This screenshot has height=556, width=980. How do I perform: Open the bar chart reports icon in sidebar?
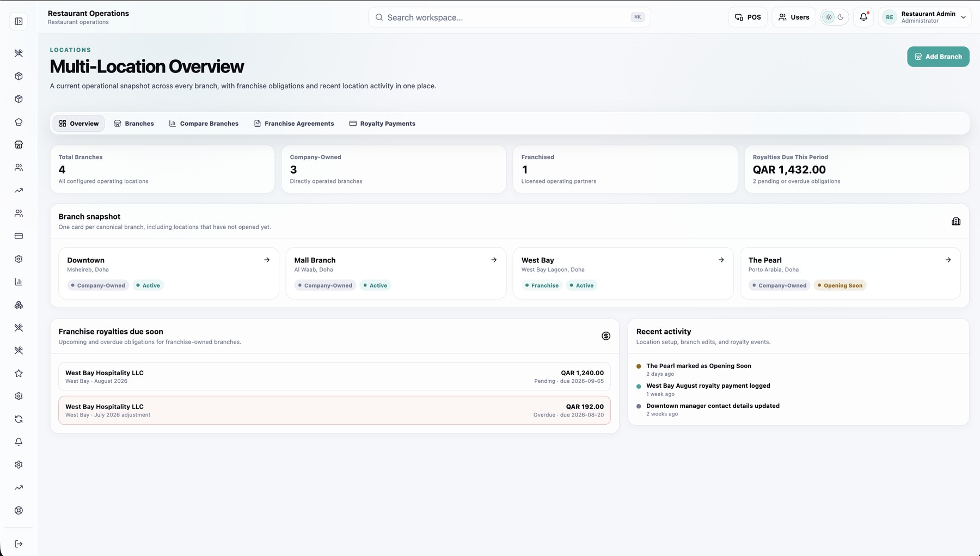pos(19,282)
